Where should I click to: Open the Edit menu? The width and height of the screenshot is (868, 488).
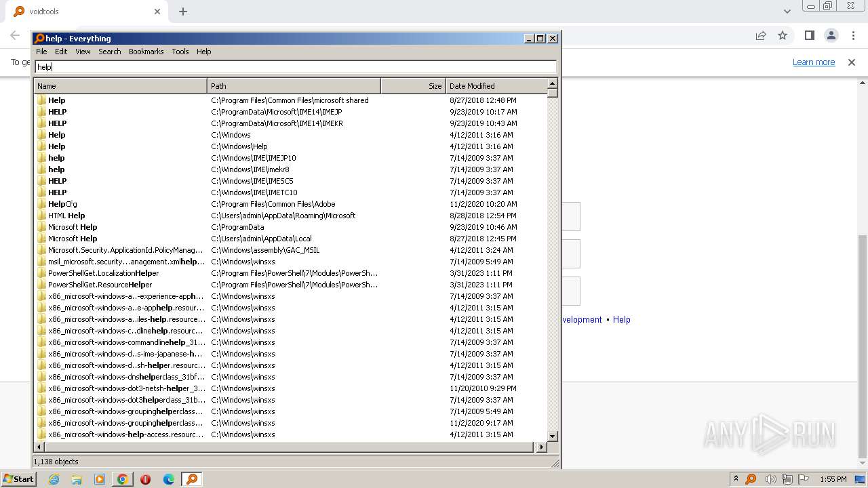click(61, 52)
